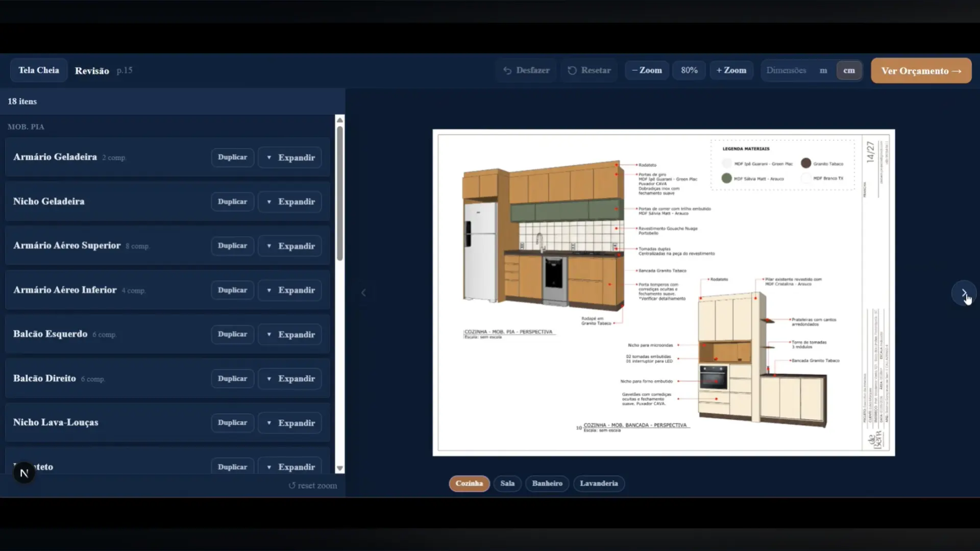Expand Nicho Lava-Louças item

click(x=290, y=422)
